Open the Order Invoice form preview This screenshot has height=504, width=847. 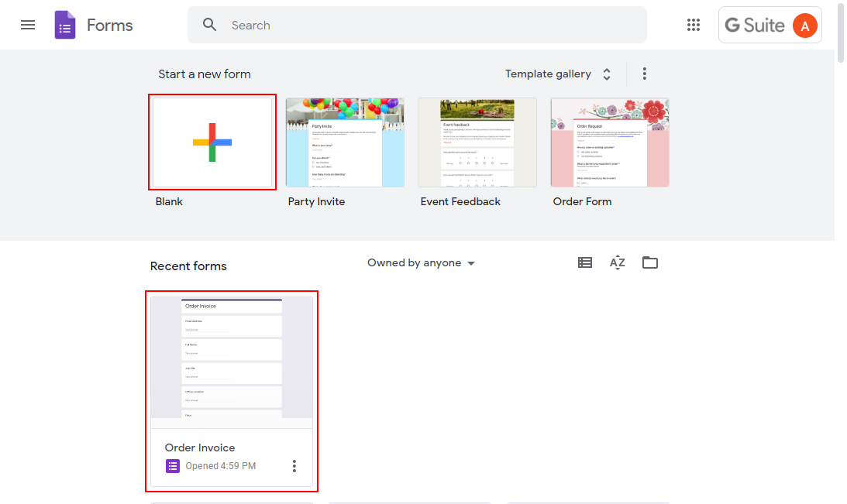click(232, 361)
